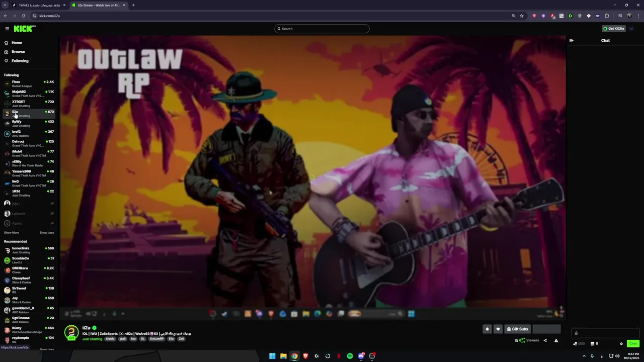Open the Extensions puzzle icon

click(x=607, y=16)
